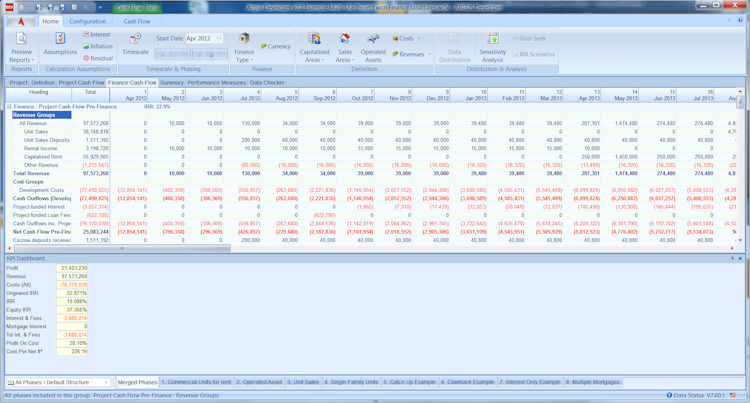Open the Argus application menu button
Image resolution: width=750 pixels, height=403 pixels.
[x=21, y=22]
